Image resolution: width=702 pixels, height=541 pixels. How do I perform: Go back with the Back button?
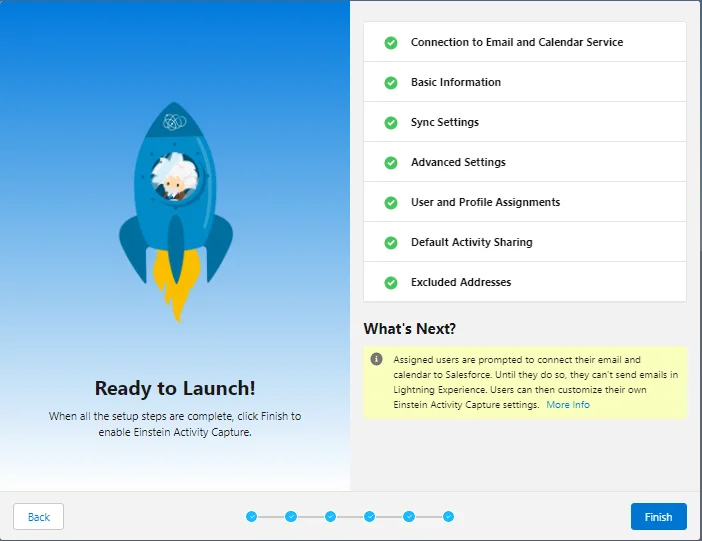pyautogui.click(x=39, y=516)
